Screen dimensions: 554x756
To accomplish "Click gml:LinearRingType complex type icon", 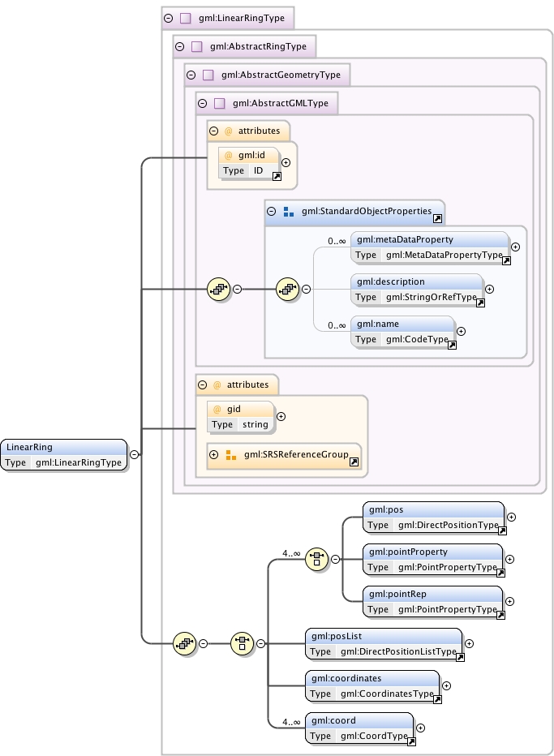I will (185, 19).
